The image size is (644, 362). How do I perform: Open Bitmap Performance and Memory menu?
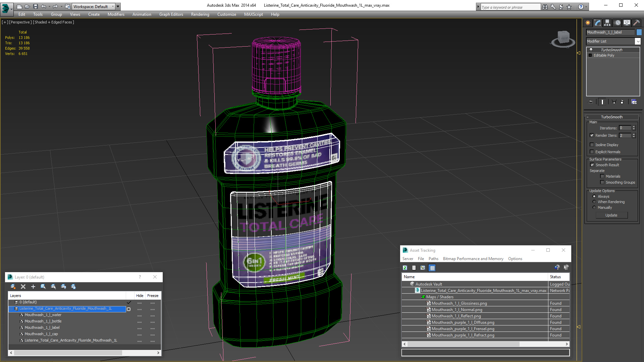(473, 259)
